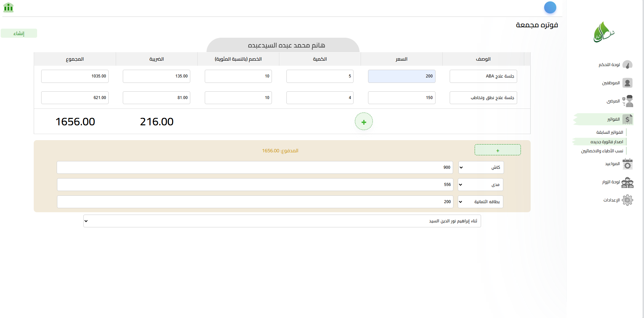Add a new invoice row with round plus
The image size is (644, 318).
364,122
